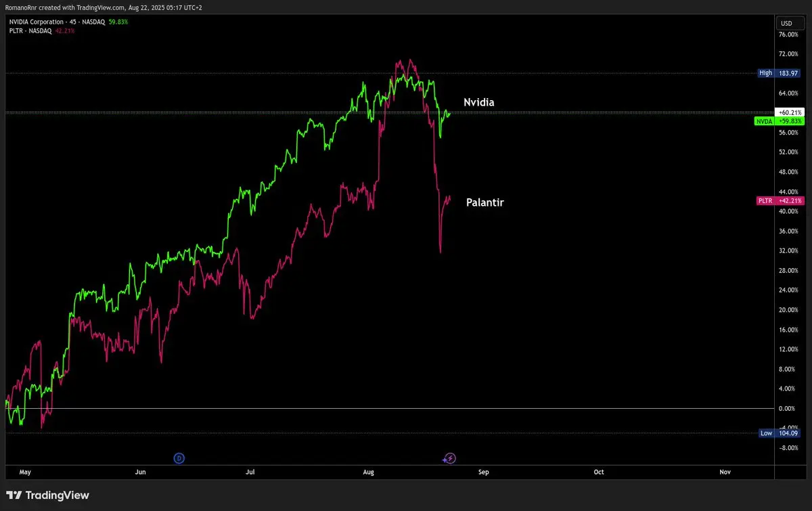Click the 20.00% price scale value
812x511 pixels.
click(788, 310)
